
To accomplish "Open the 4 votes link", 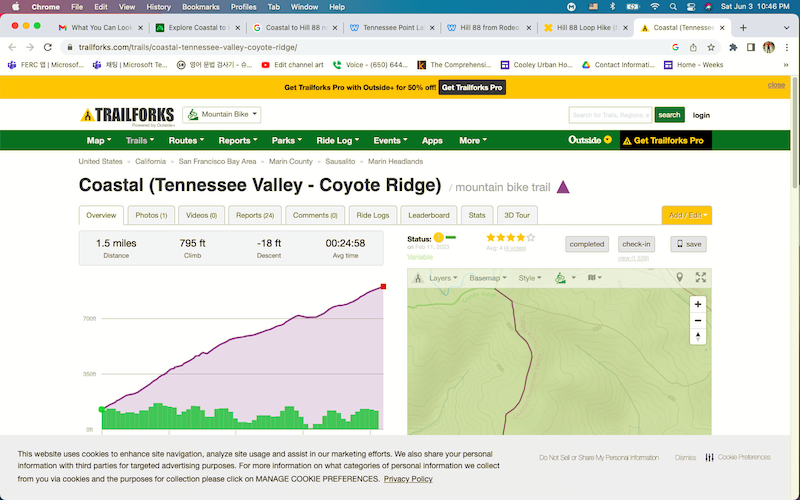I will pos(514,248).
